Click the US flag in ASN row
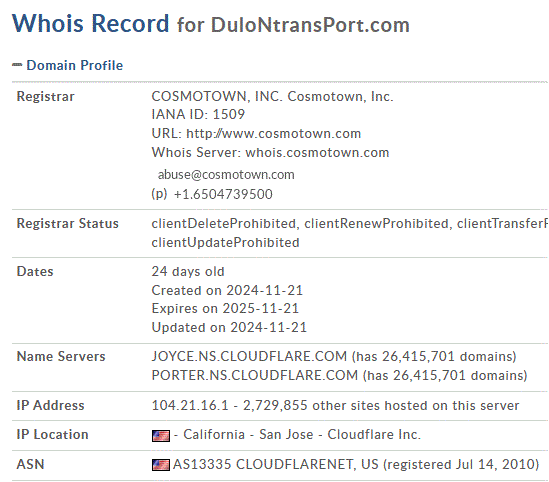The width and height of the screenshot is (549, 482). [161, 465]
